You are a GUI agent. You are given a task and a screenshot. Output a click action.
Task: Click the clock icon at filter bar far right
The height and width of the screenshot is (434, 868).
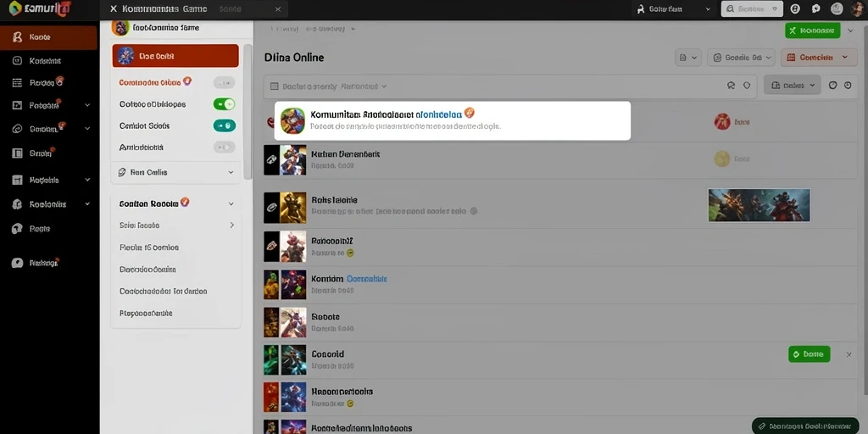(848, 86)
